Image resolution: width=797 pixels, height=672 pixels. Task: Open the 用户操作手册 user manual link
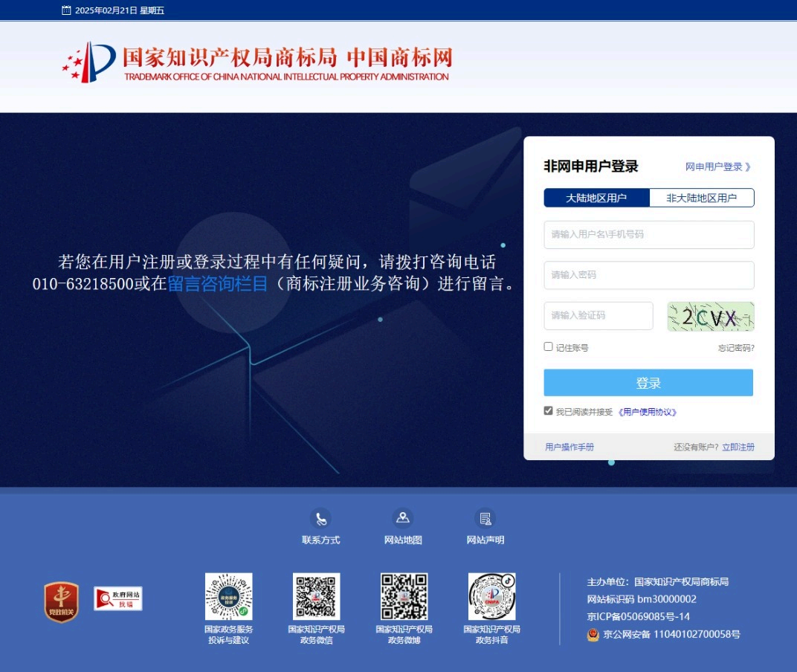point(569,447)
